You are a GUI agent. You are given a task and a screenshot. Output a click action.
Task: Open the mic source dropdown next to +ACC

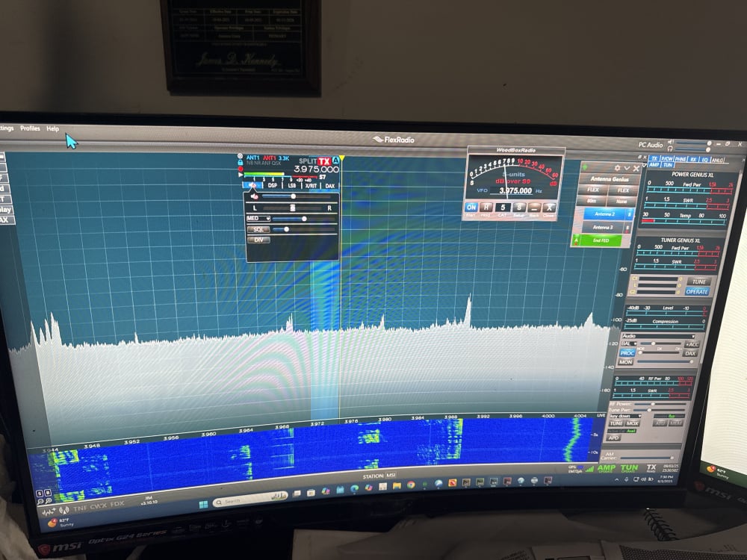click(629, 343)
